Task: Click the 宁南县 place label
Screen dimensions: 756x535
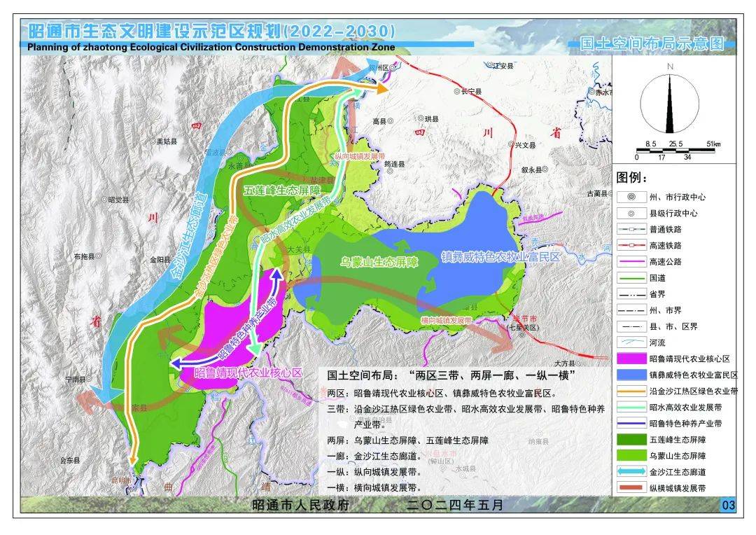Action: pos(76,380)
